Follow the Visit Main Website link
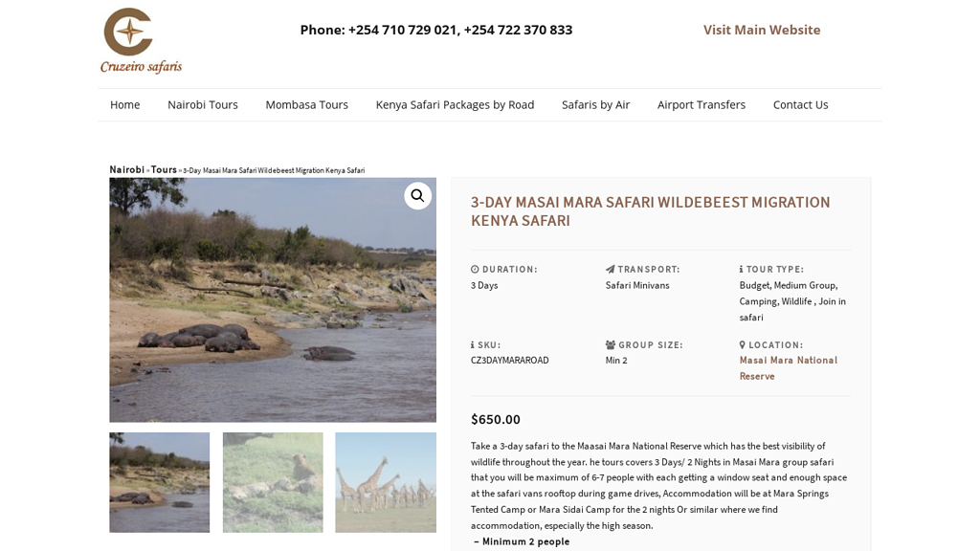The image size is (980, 551). [x=762, y=30]
